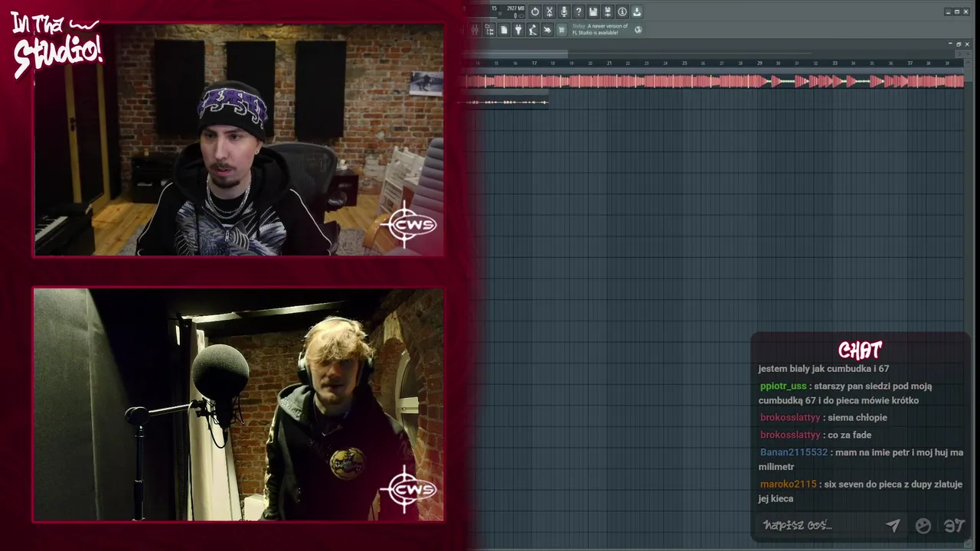The width and height of the screenshot is (980, 551).
Task: Click the 7TV emote icon in chat
Action: [x=954, y=525]
